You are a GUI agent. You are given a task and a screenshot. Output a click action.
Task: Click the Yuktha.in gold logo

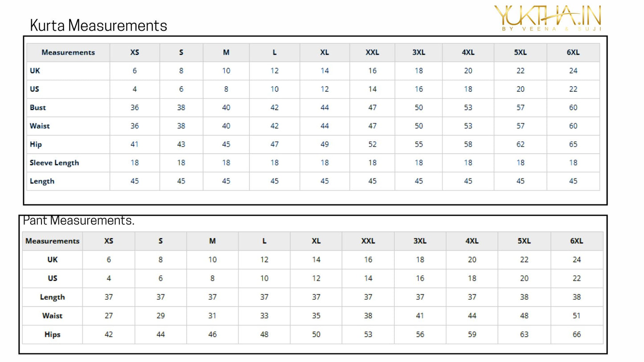click(x=548, y=18)
